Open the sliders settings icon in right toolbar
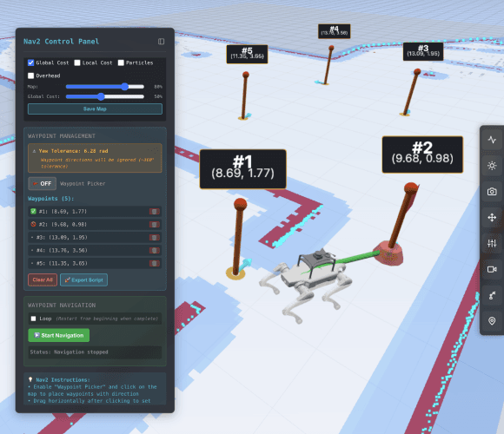504x434 pixels. tap(492, 243)
